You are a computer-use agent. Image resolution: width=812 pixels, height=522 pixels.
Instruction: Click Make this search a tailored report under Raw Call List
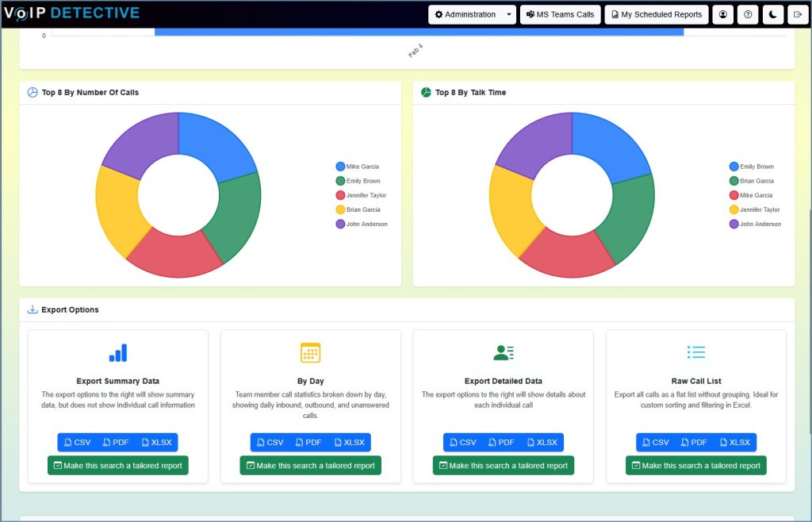pyautogui.click(x=695, y=466)
